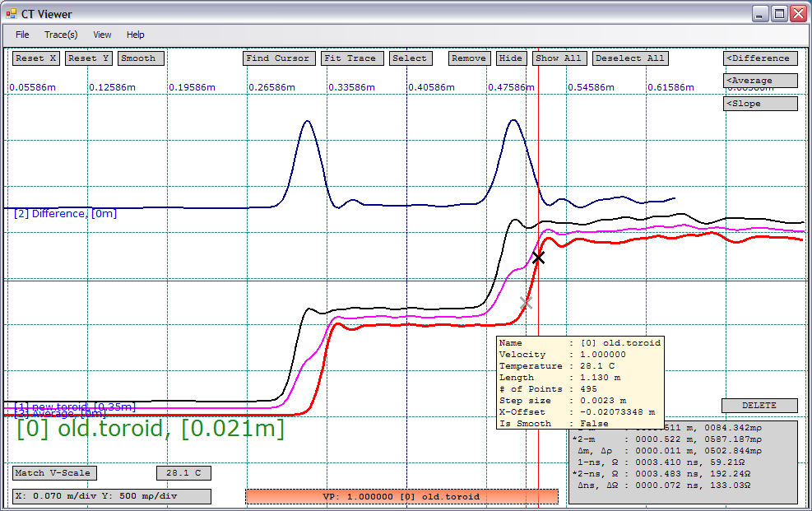Click the 28.1 C temperature field
Viewport: 812px width, 511px height.
pos(183,473)
